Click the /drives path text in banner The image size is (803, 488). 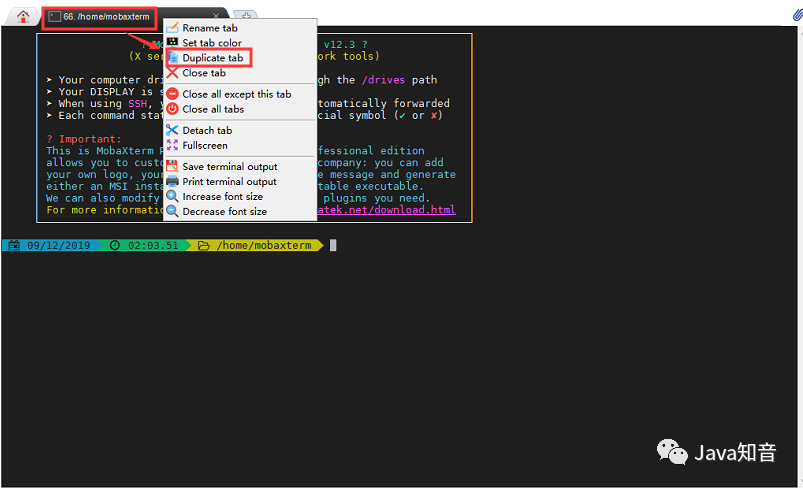point(383,80)
